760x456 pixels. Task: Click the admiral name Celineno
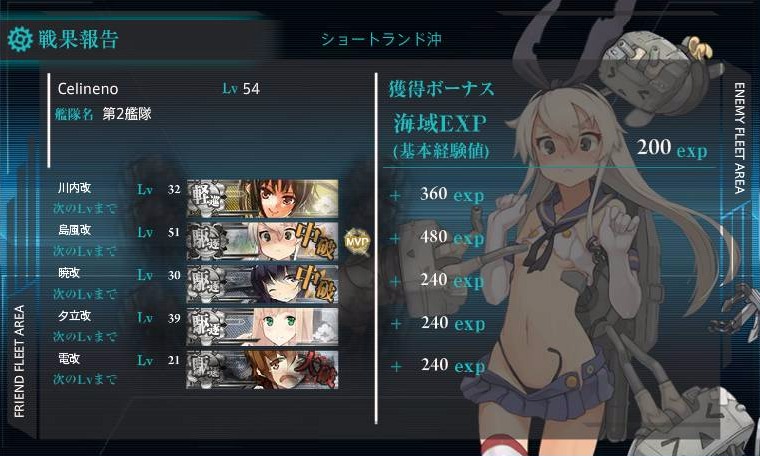point(88,89)
